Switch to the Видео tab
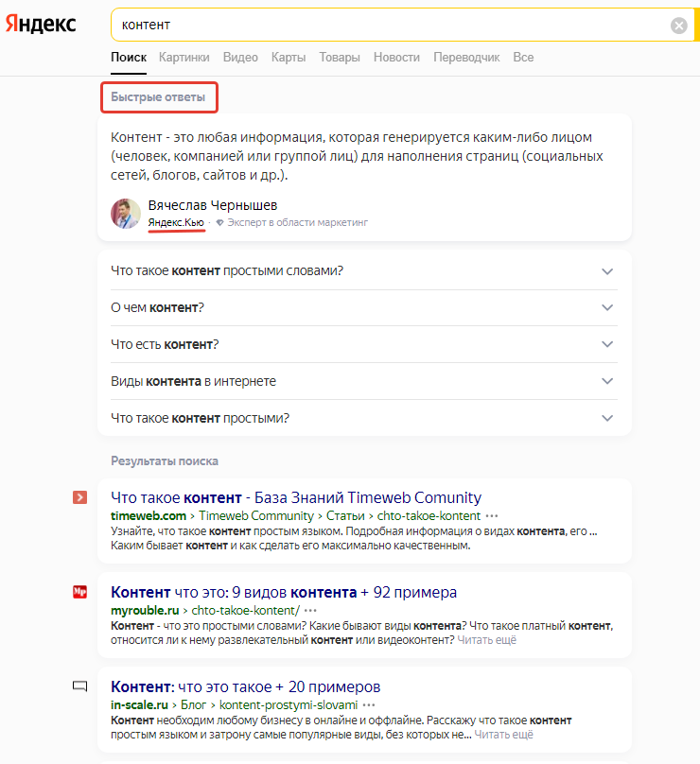Image resolution: width=700 pixels, height=764 pixels. [x=240, y=58]
